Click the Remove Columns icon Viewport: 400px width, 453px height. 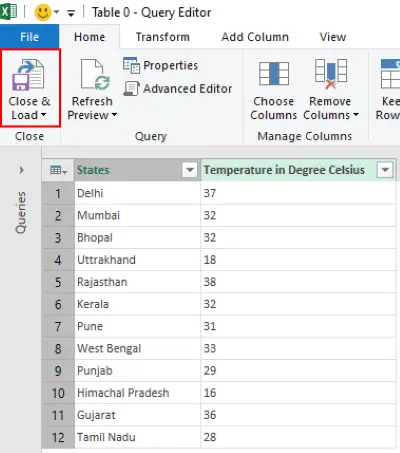[331, 74]
